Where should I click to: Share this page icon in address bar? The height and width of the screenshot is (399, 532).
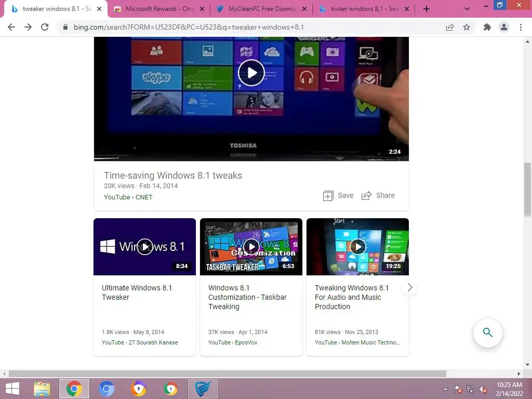point(450,27)
